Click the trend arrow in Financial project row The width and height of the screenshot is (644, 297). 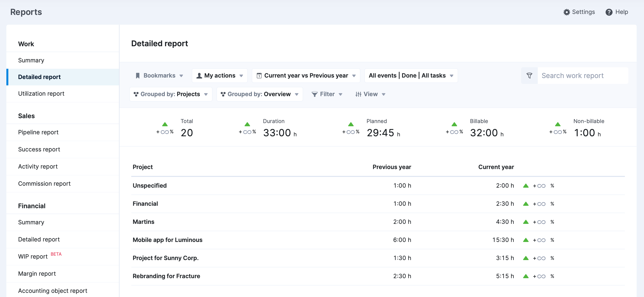(x=525, y=204)
